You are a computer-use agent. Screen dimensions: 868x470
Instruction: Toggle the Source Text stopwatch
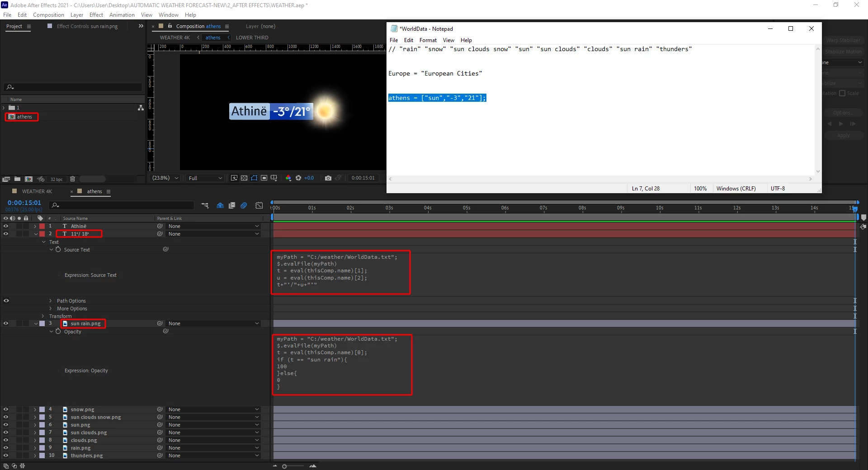click(x=58, y=249)
